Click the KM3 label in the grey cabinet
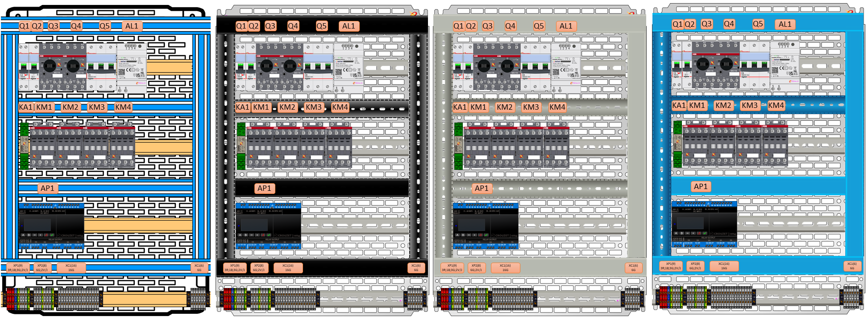This screenshot has height=321, width=868. pos(531,107)
